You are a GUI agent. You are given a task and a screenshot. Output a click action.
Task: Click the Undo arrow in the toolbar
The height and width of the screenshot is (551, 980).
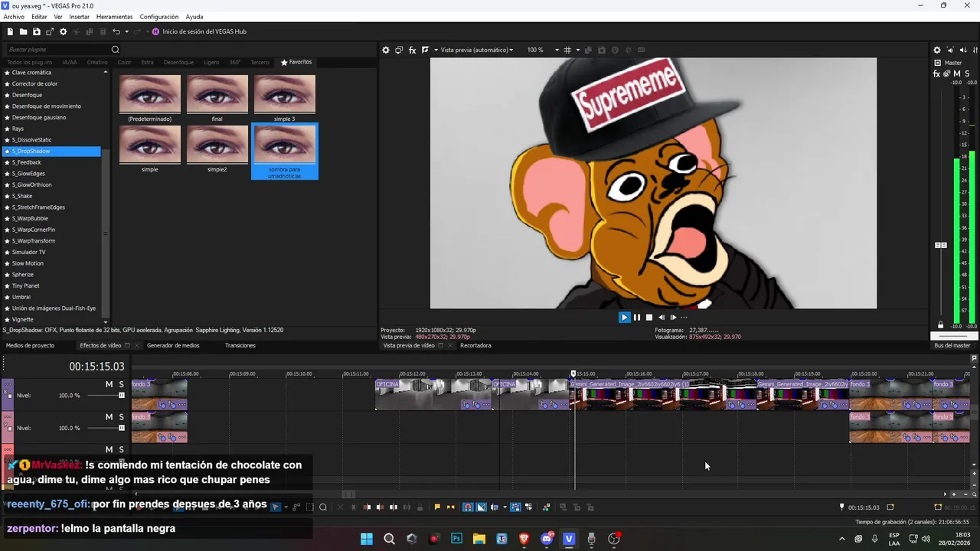coord(116,31)
